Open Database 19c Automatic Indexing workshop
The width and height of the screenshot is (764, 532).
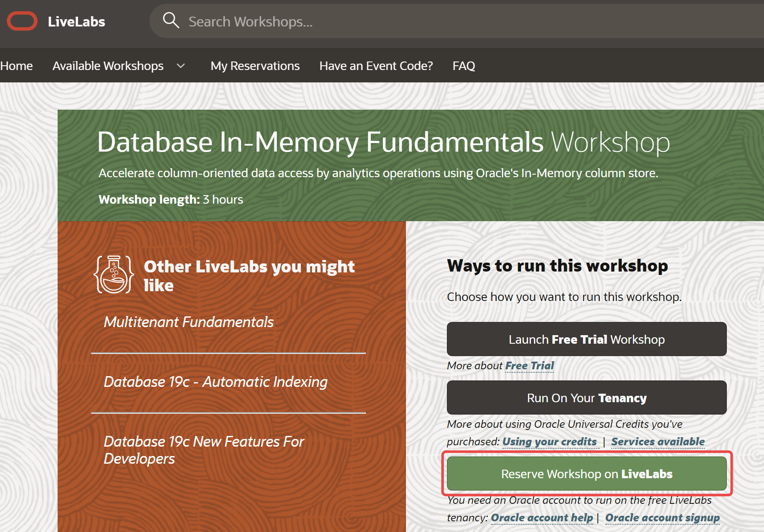point(216,382)
